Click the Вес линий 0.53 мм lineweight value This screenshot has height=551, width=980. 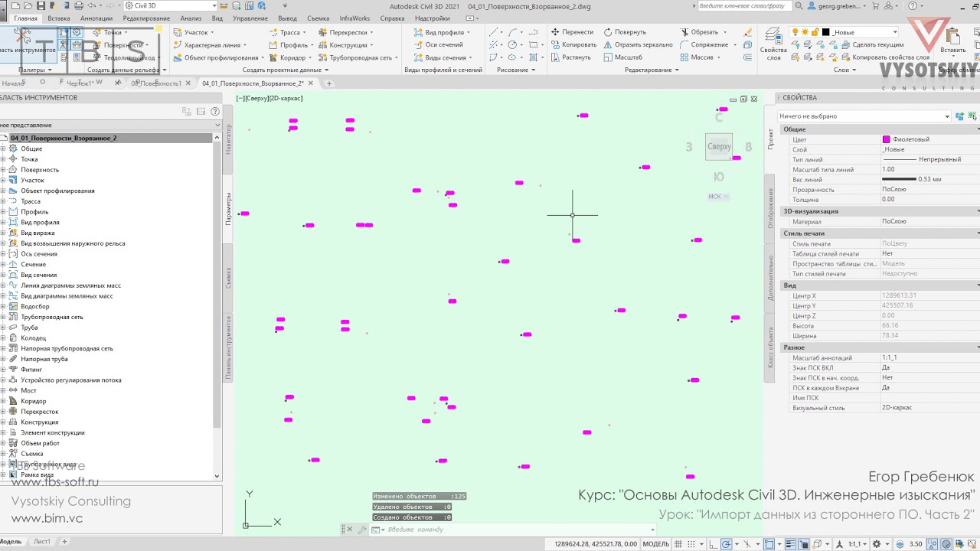[929, 179]
